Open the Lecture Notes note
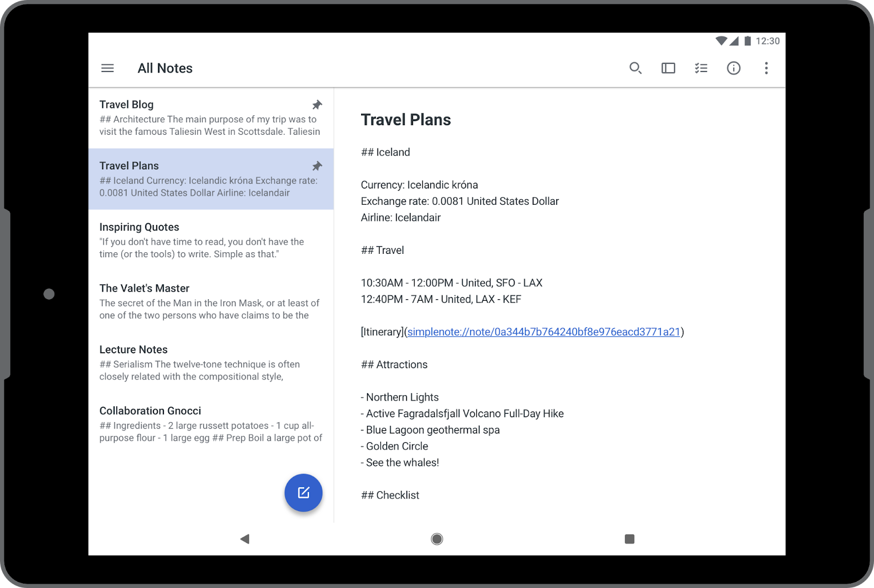874x588 pixels. coord(211,363)
